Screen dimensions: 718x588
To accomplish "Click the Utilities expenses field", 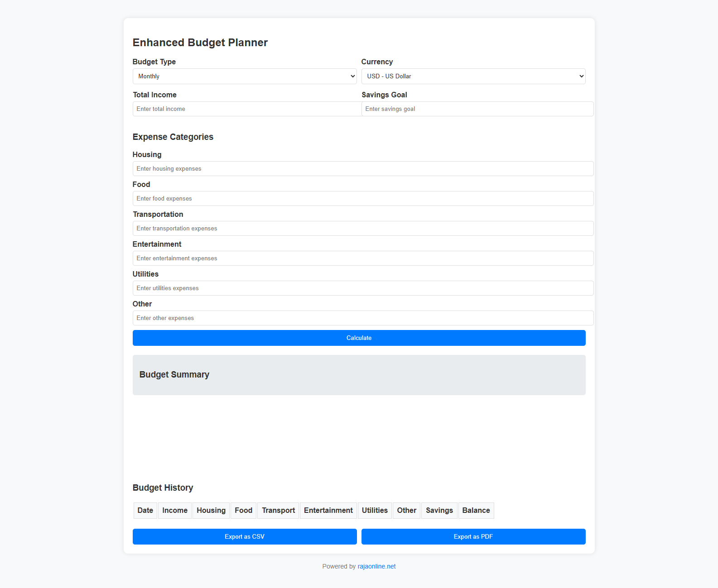I will coord(363,288).
